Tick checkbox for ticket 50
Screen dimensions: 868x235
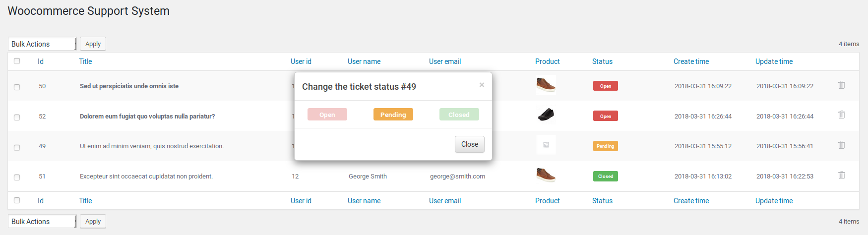coord(17,87)
